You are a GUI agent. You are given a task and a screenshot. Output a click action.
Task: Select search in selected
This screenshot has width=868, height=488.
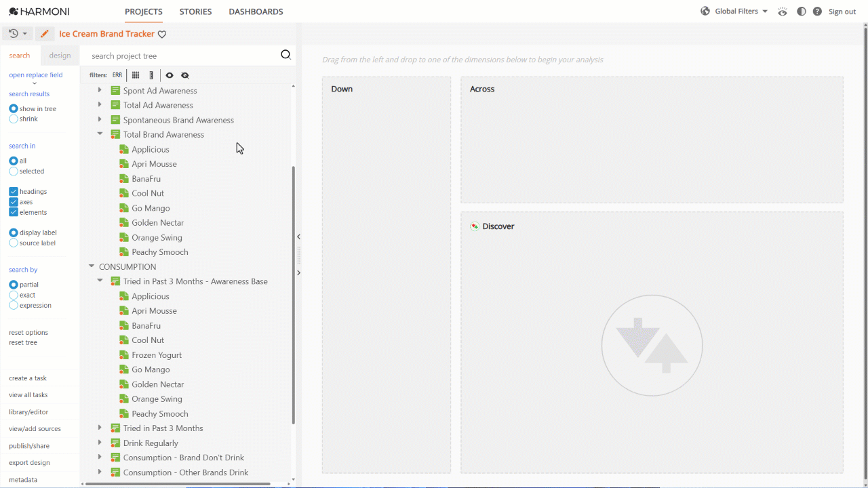click(x=14, y=171)
